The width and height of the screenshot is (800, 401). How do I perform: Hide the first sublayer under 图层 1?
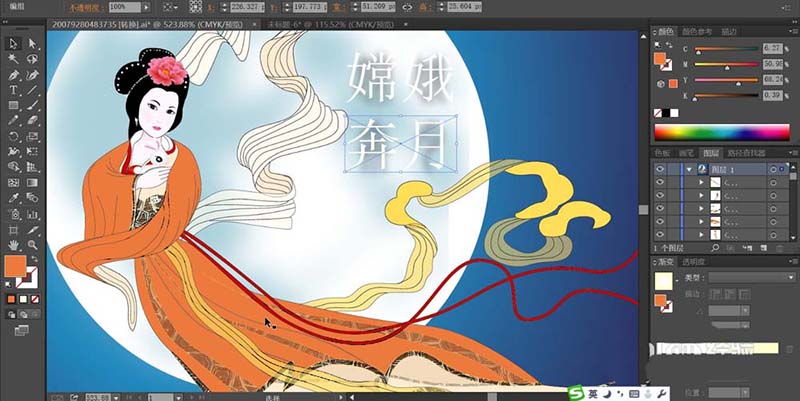(x=660, y=182)
